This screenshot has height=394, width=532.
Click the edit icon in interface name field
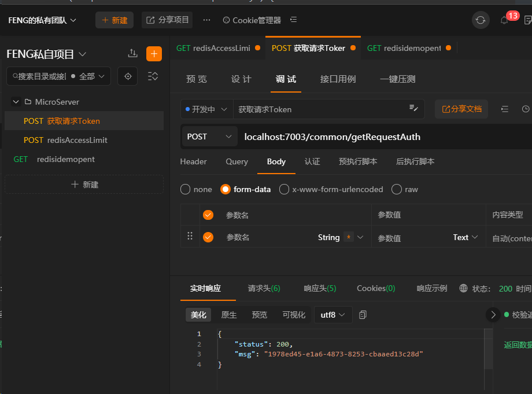click(x=413, y=109)
